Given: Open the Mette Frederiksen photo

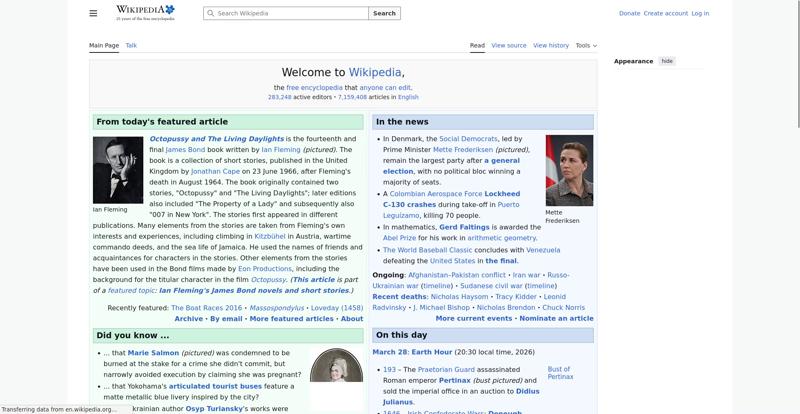Looking at the screenshot, I should [x=569, y=170].
